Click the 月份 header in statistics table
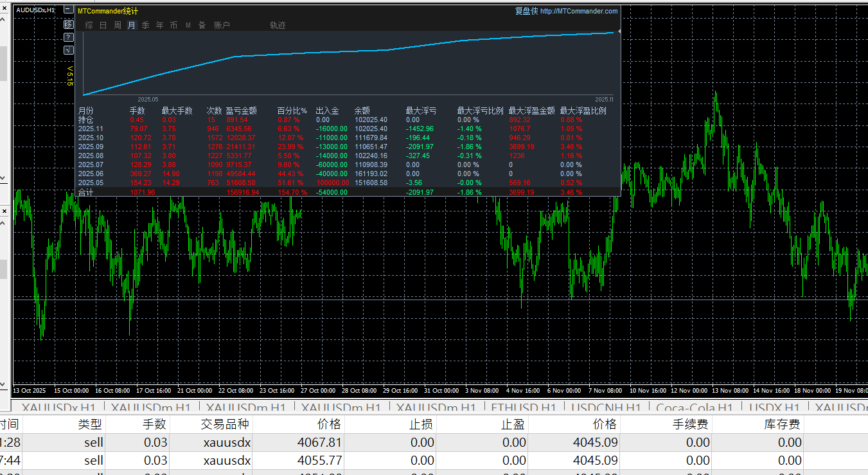This screenshot has width=868, height=475. click(x=85, y=111)
